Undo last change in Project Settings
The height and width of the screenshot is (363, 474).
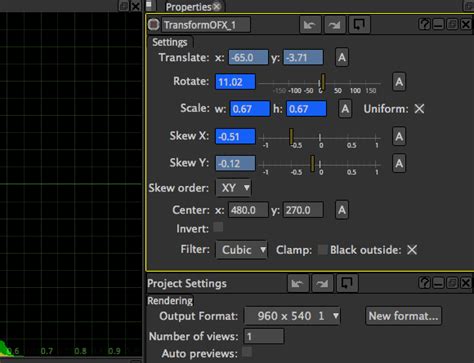click(297, 284)
